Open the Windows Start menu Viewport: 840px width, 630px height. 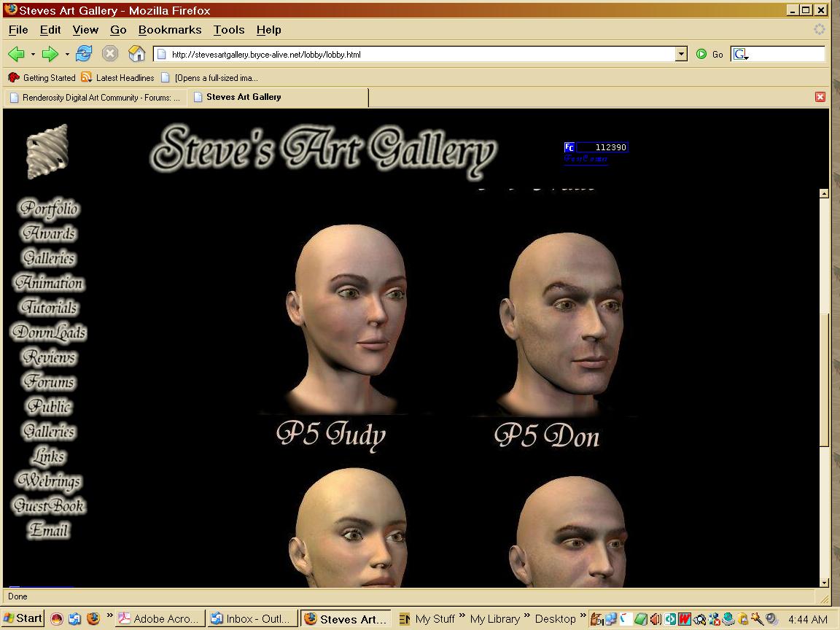pos(23,618)
